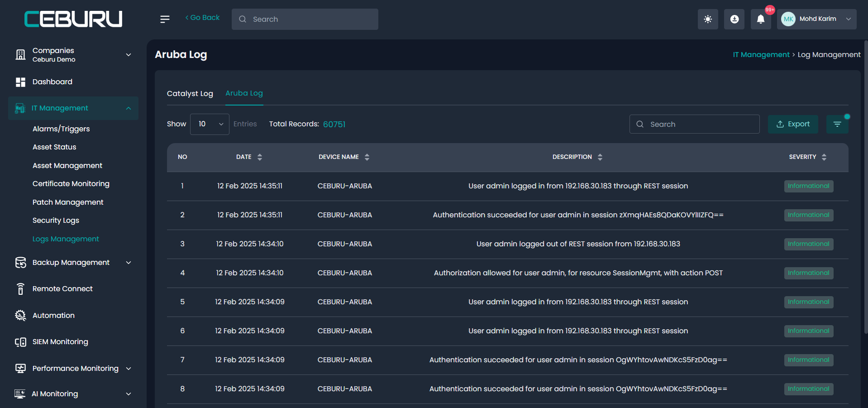This screenshot has width=868, height=408.
Task: Go to Dashboard
Action: point(52,82)
